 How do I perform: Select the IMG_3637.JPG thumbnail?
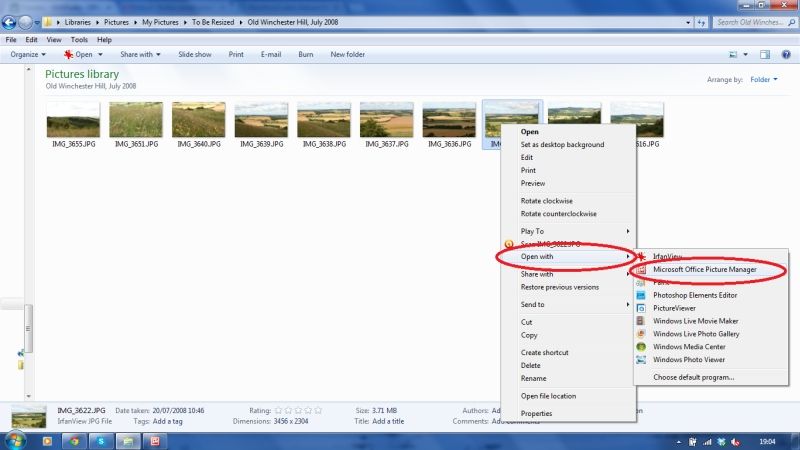click(x=387, y=120)
